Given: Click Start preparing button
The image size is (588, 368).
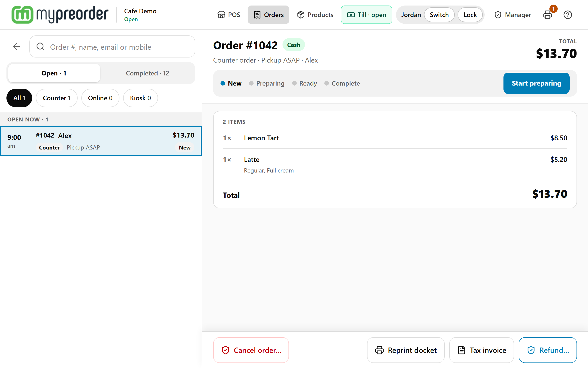Looking at the screenshot, I should [536, 83].
